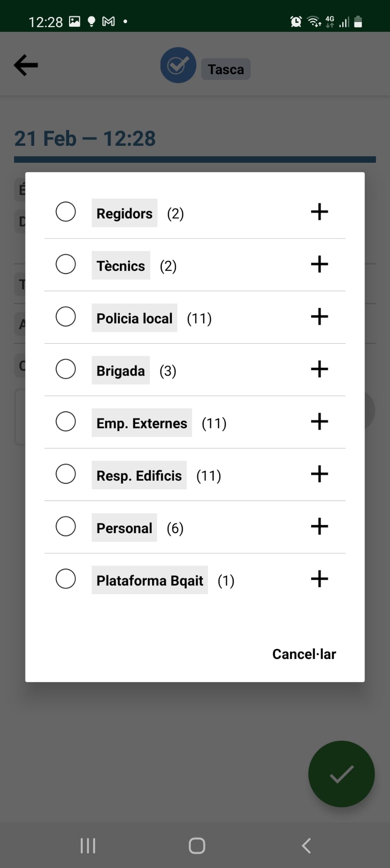Expand the Tècnics group with plus
Screen dimensions: 390x868
tap(319, 264)
